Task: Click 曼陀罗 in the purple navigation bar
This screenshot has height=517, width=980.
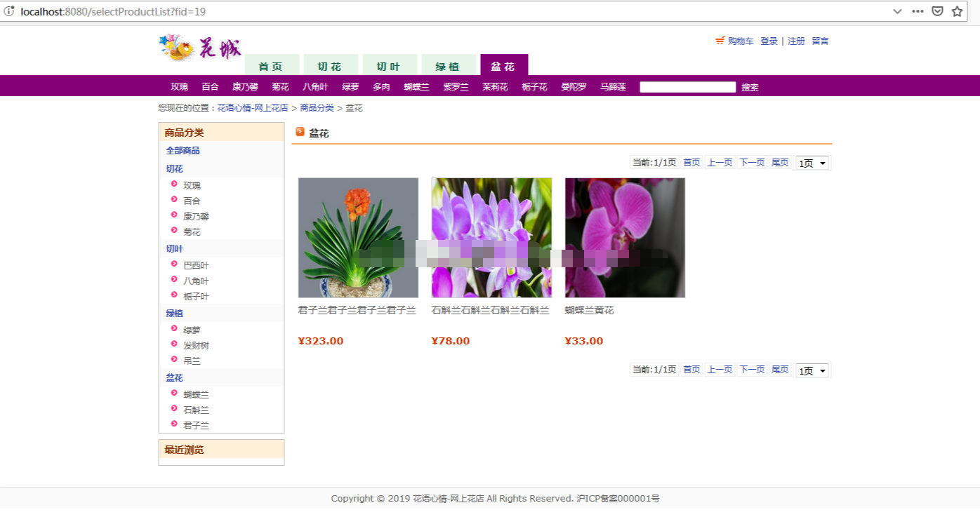Action: pyautogui.click(x=574, y=87)
